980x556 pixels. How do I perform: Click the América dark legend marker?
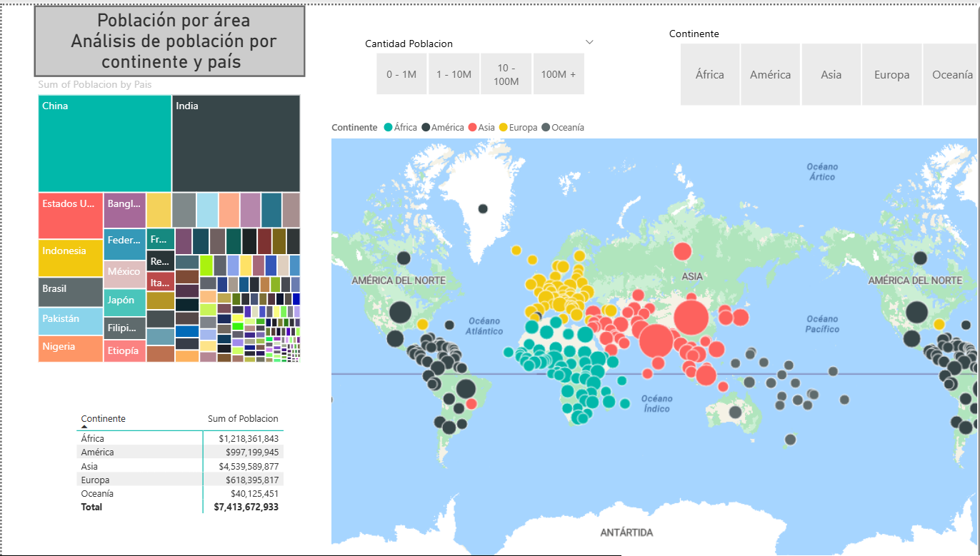(426, 128)
